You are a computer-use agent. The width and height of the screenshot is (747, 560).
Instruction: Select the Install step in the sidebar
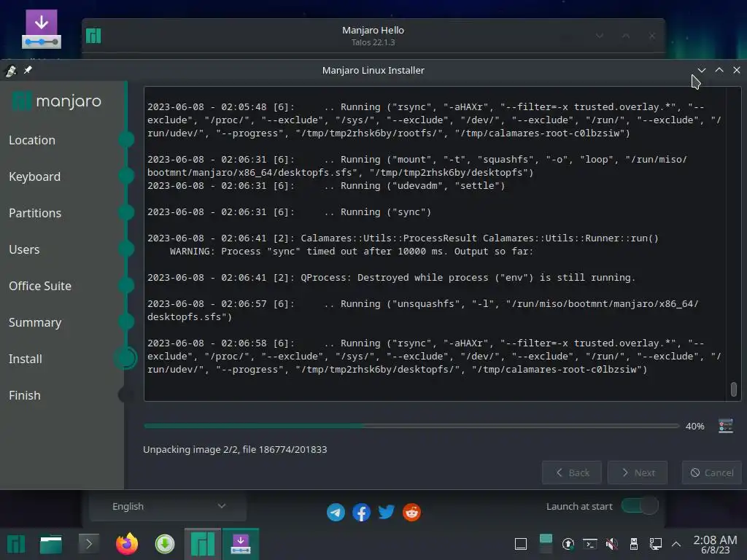pos(26,359)
